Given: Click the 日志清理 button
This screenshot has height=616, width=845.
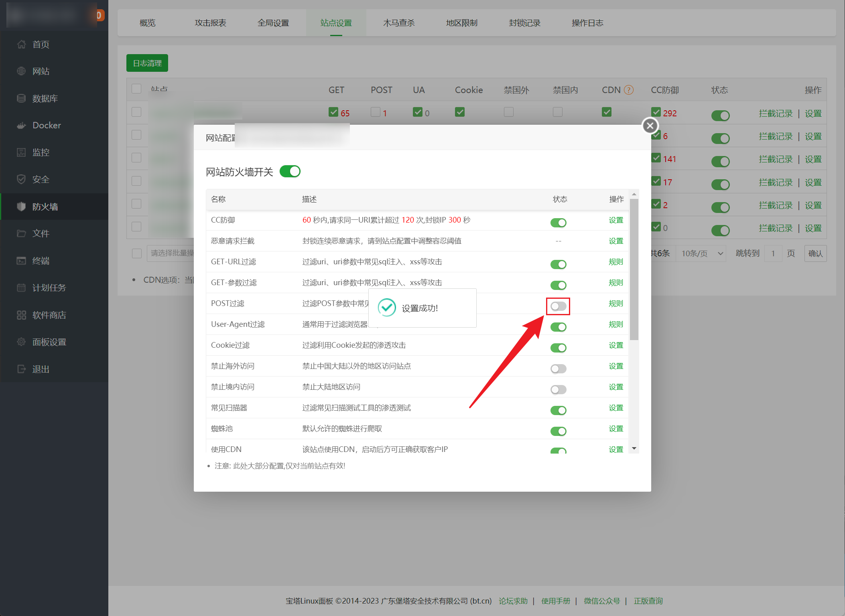Looking at the screenshot, I should pyautogui.click(x=147, y=63).
